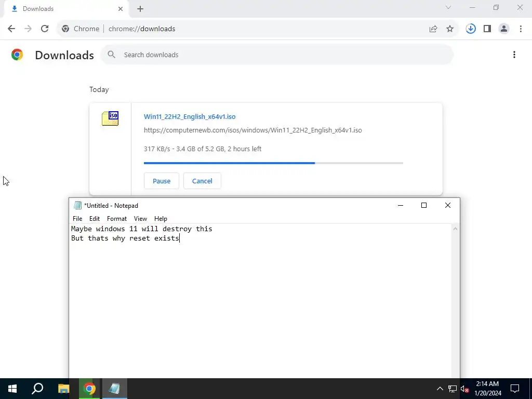
Task: Restore down the Chrome window
Action: (x=496, y=7)
